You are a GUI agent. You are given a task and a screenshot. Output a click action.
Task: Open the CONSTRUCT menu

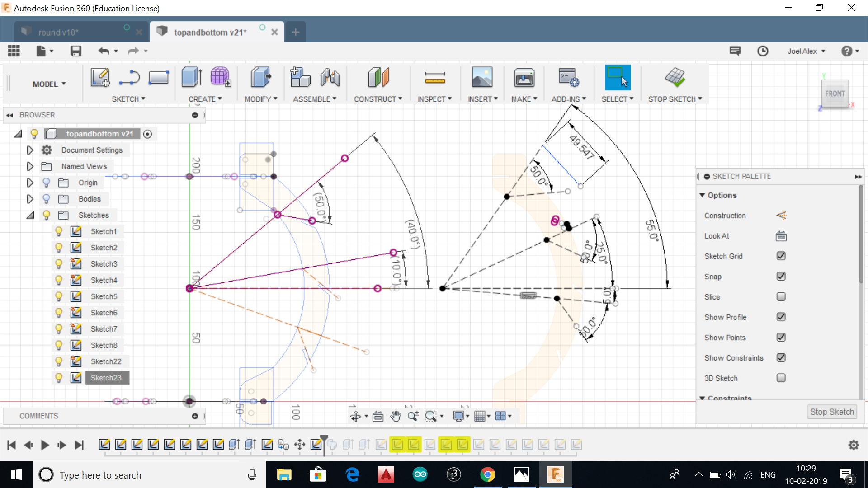pos(377,99)
